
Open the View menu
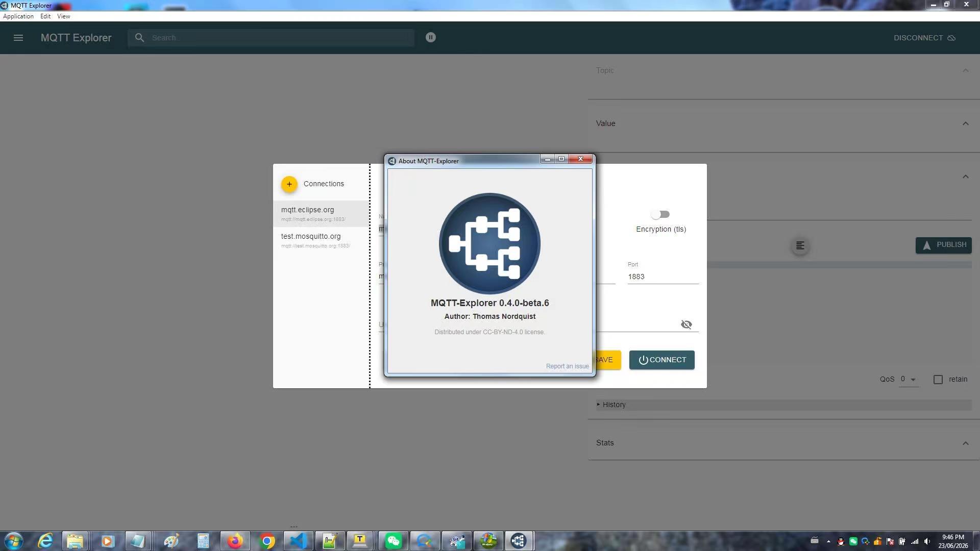63,16
